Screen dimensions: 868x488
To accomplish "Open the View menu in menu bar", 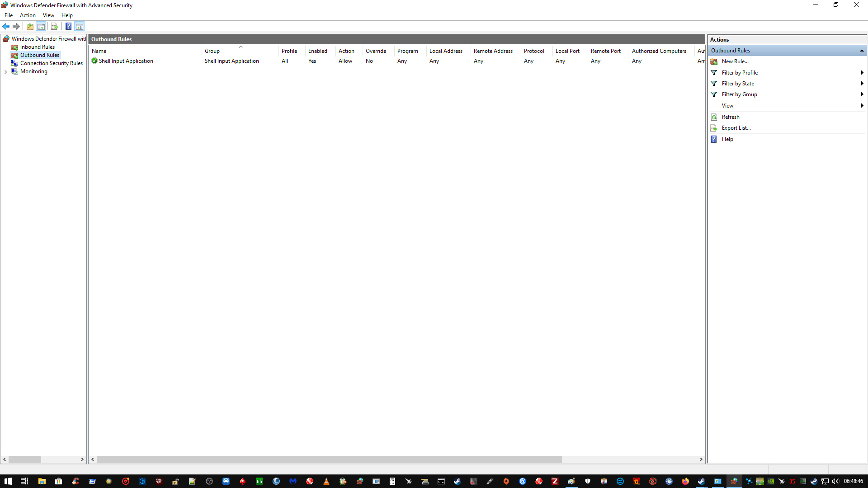I will 48,15.
